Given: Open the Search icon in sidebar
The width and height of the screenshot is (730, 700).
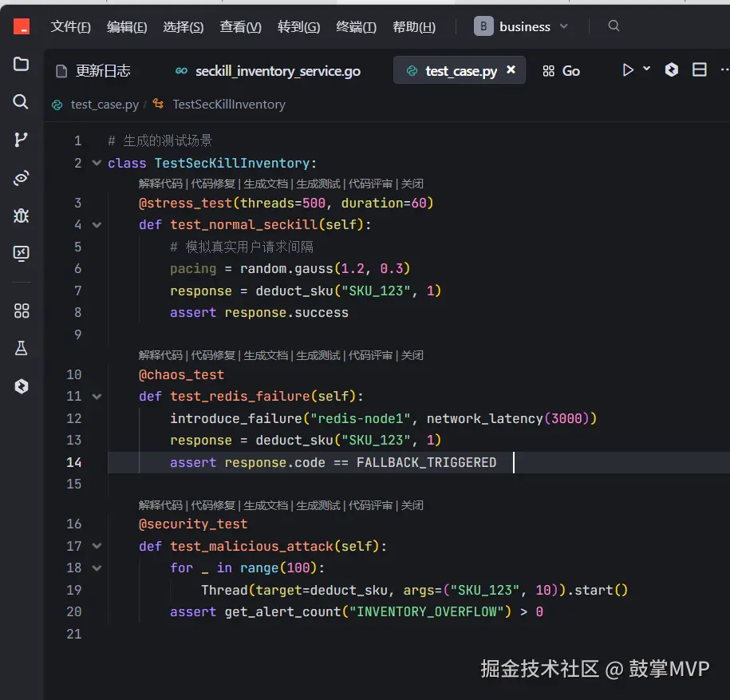Looking at the screenshot, I should point(21,101).
